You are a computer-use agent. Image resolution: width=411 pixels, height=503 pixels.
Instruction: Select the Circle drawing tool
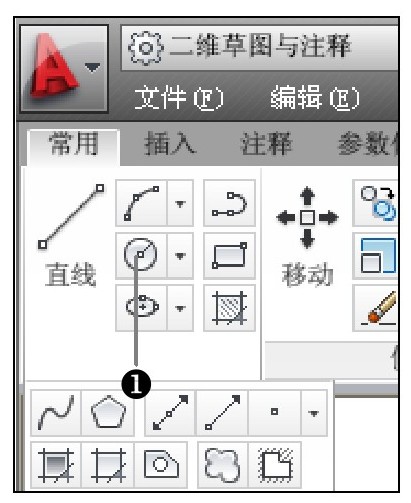141,255
